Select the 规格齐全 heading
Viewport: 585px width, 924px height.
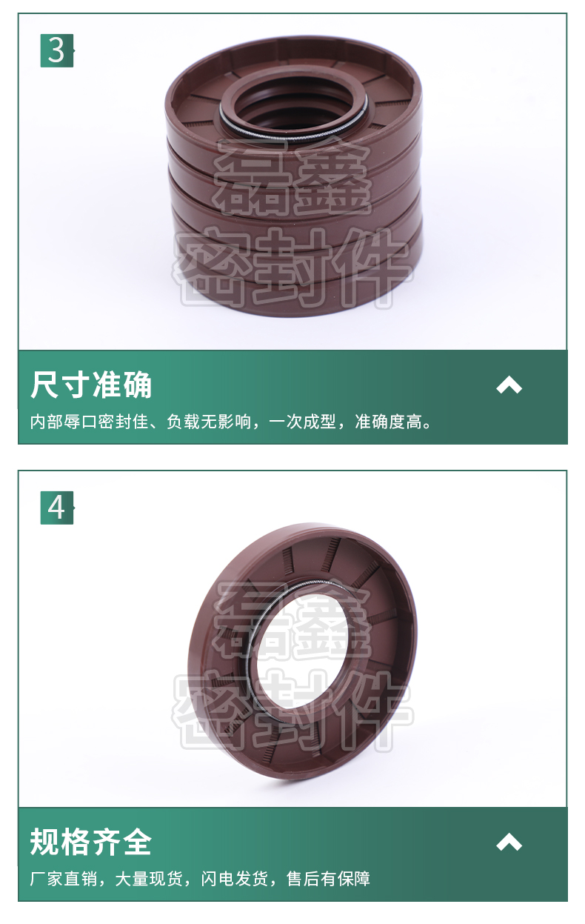pyautogui.click(x=91, y=843)
